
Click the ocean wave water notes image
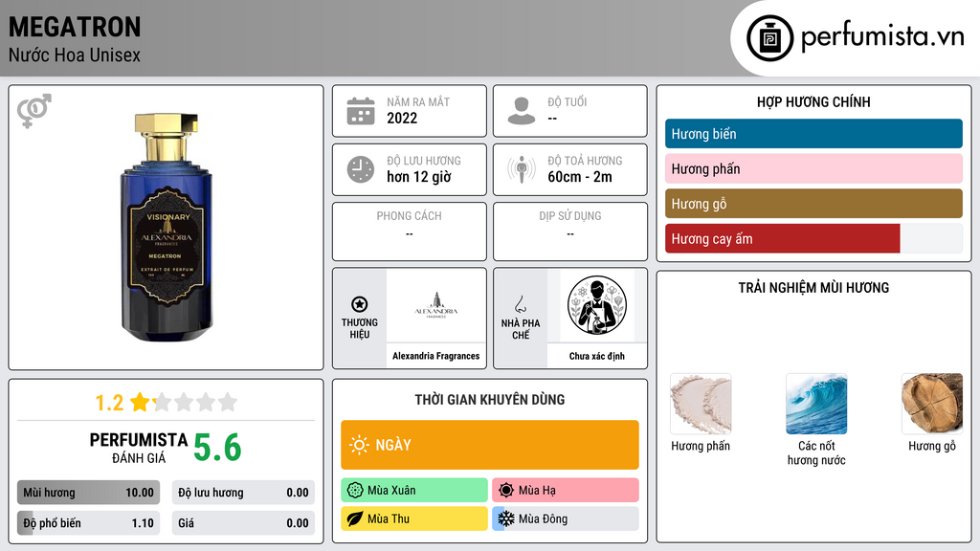(816, 404)
